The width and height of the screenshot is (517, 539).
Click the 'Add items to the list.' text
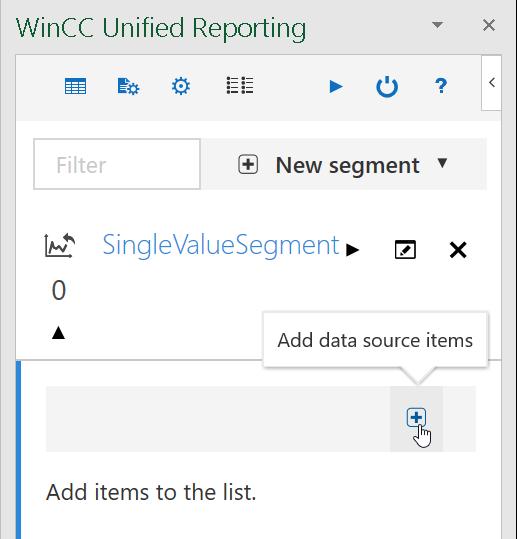151,492
